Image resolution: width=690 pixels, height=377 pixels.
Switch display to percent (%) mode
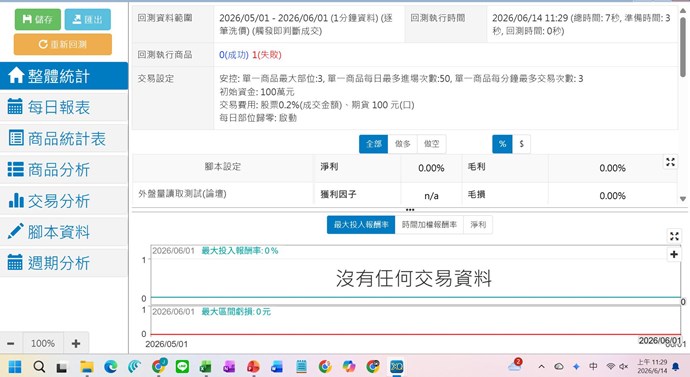503,144
